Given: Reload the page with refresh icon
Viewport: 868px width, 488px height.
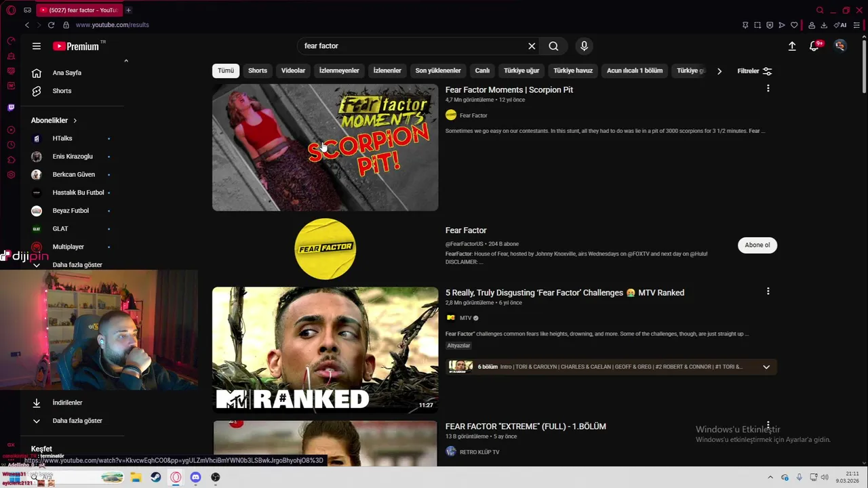Looking at the screenshot, I should tap(51, 25).
